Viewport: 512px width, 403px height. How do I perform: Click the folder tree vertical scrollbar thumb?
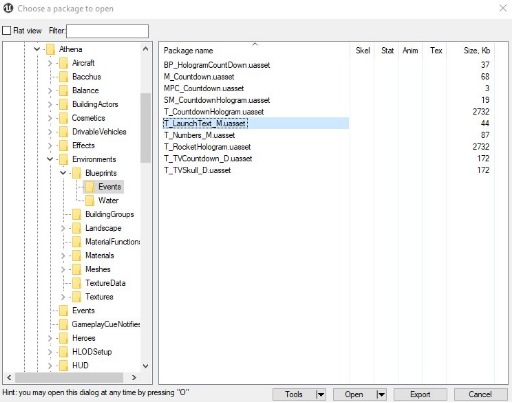pyautogui.click(x=145, y=128)
